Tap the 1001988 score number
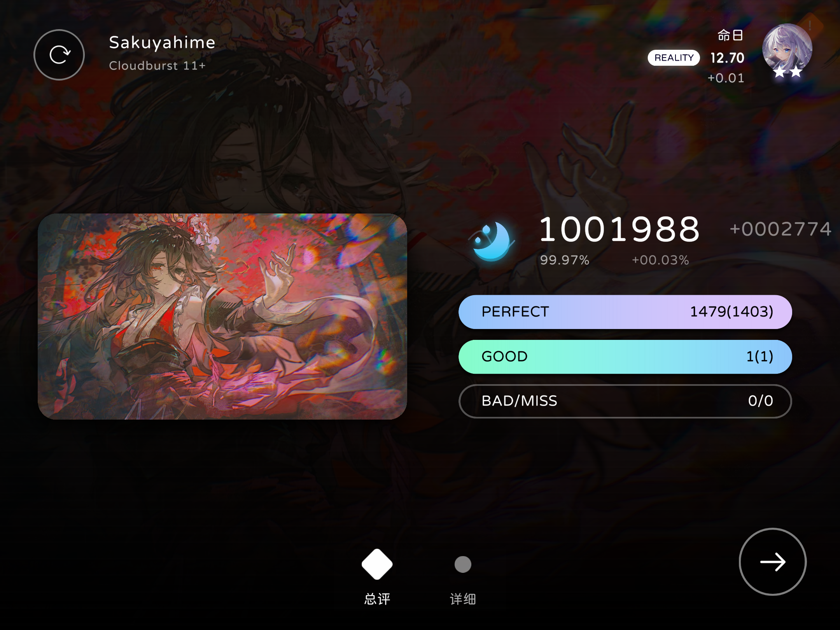Viewport: 840px width, 630px height. tap(619, 229)
